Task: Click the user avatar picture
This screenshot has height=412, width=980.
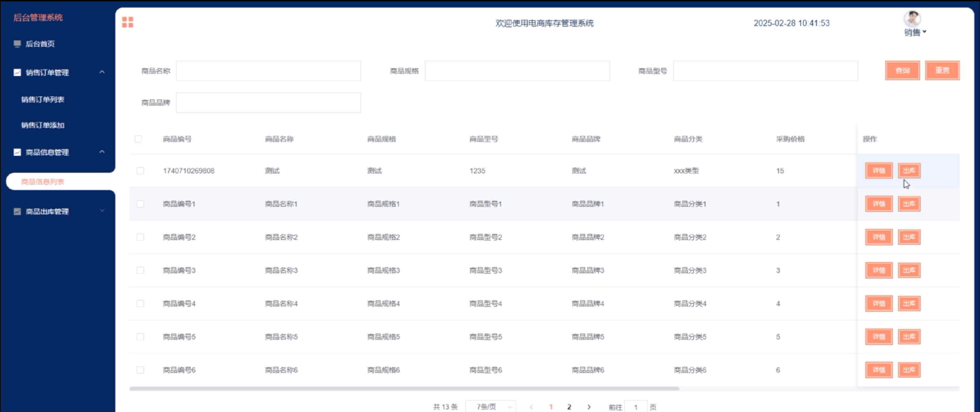Action: point(912,18)
